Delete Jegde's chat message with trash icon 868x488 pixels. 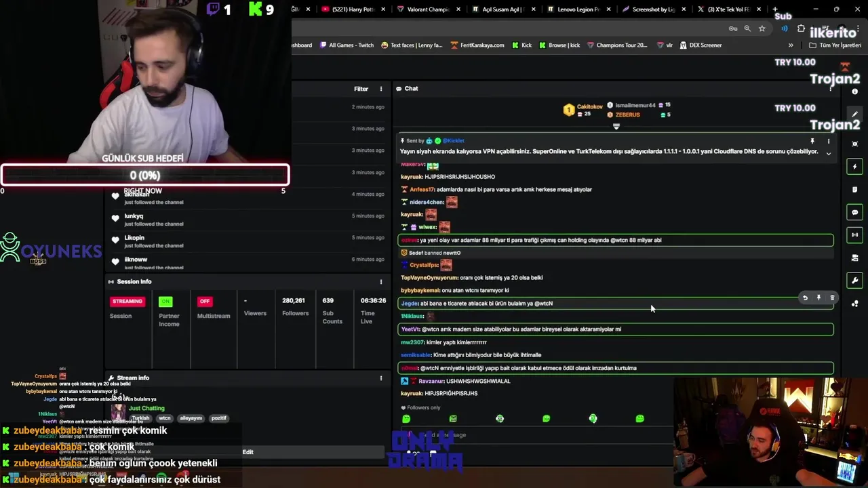pyautogui.click(x=832, y=298)
